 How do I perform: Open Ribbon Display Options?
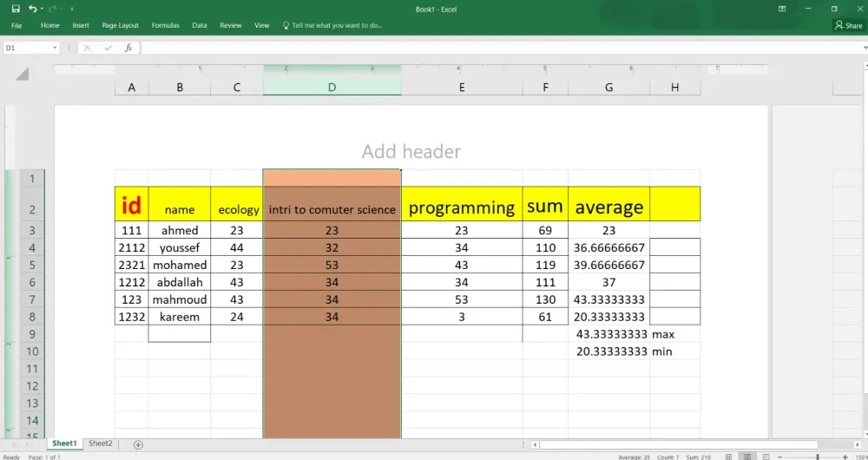pos(782,9)
